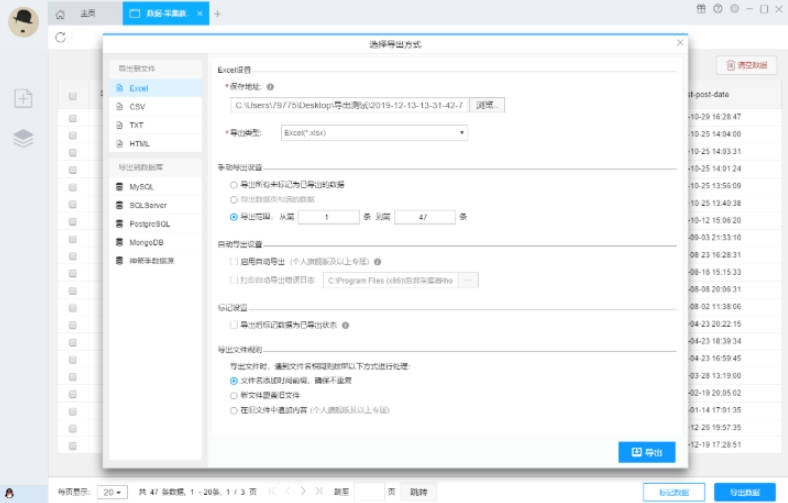This screenshot has height=503, width=788.
Task: Pick HTML export option
Action: tap(139, 143)
